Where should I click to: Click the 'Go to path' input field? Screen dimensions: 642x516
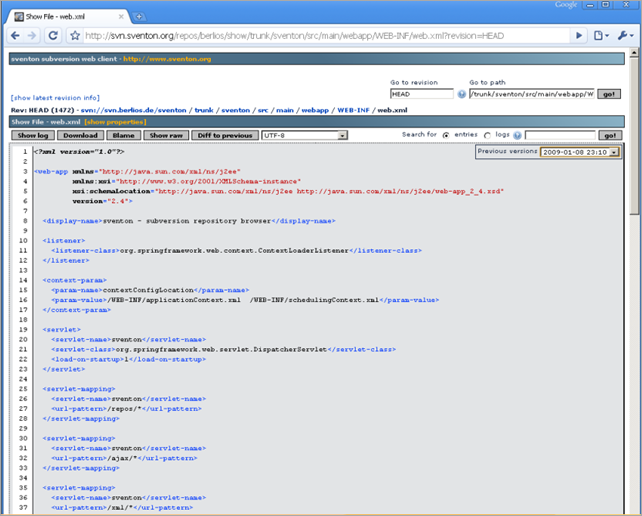pos(531,94)
